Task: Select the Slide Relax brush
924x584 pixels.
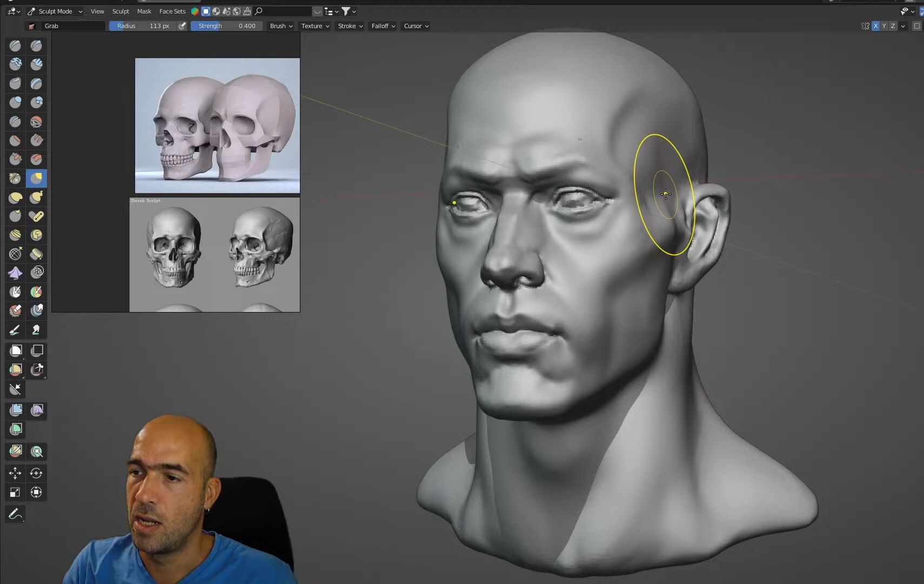Action: 15,254
